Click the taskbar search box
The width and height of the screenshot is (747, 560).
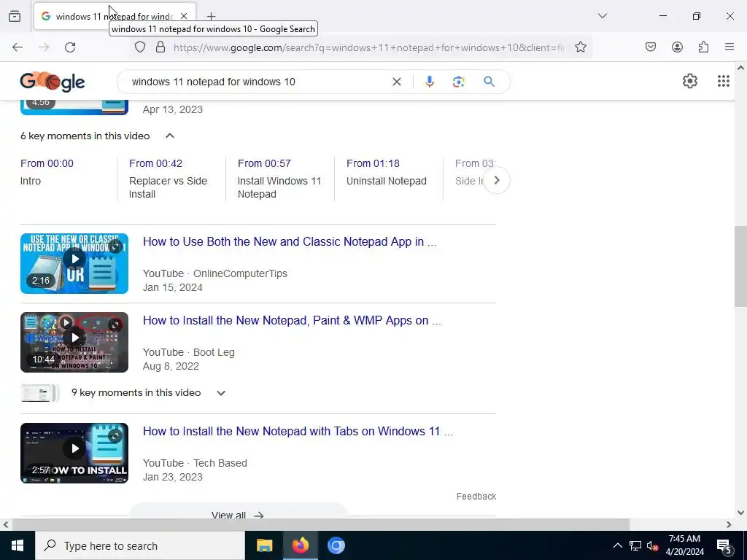[x=140, y=545]
